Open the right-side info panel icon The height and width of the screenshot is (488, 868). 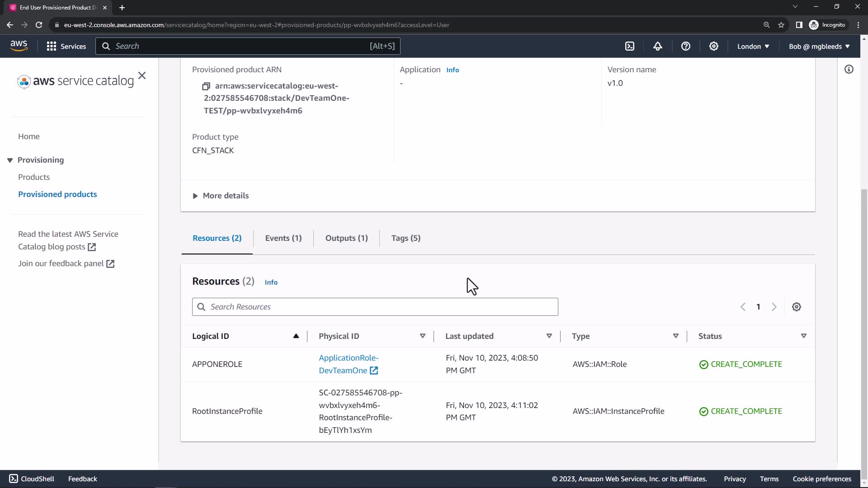pos(849,69)
